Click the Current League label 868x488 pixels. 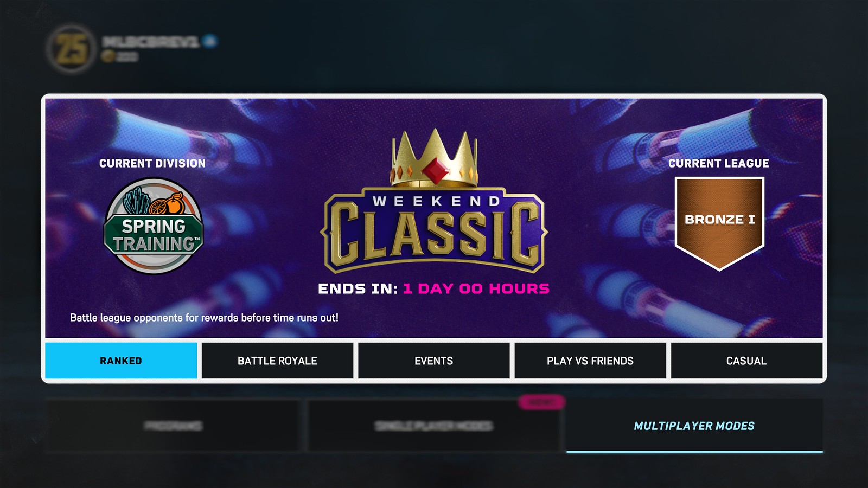coord(719,163)
